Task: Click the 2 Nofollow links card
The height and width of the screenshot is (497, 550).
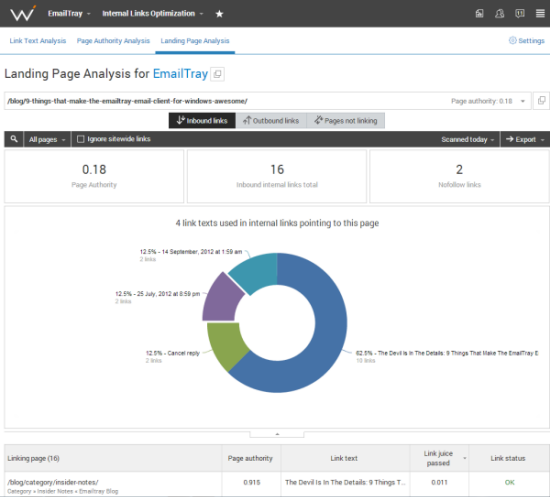Action: coord(459,176)
